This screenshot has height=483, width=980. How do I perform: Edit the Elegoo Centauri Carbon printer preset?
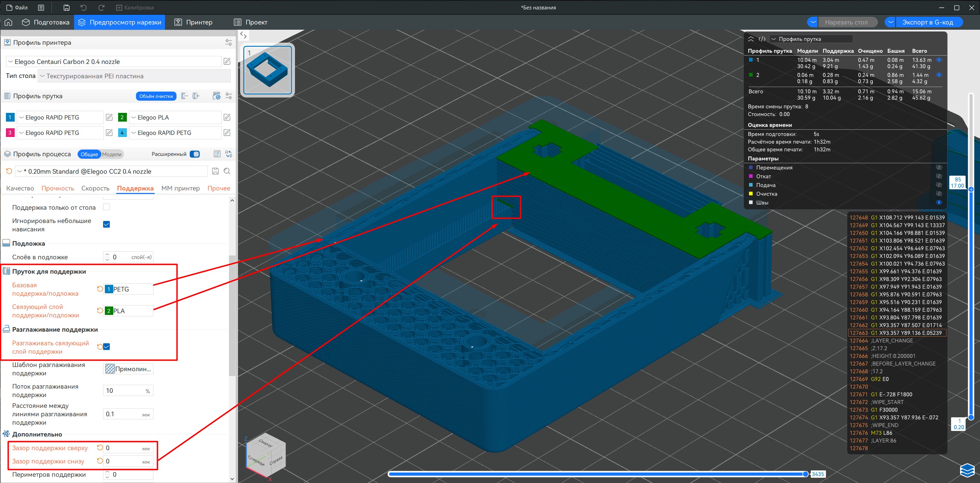tap(227, 62)
